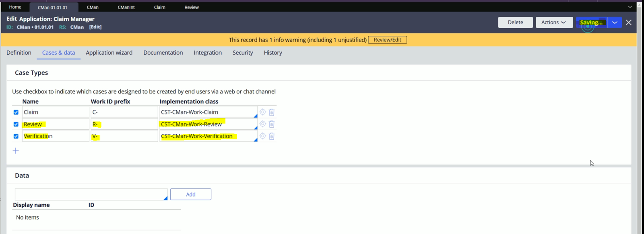Open the Actions dropdown menu
This screenshot has height=234, width=644.
tap(554, 23)
